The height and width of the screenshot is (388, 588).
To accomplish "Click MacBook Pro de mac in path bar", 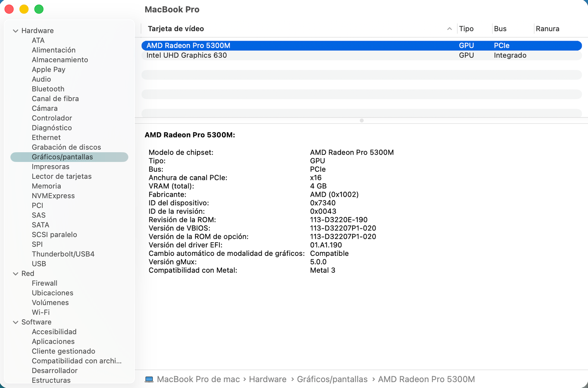I will click(198, 380).
